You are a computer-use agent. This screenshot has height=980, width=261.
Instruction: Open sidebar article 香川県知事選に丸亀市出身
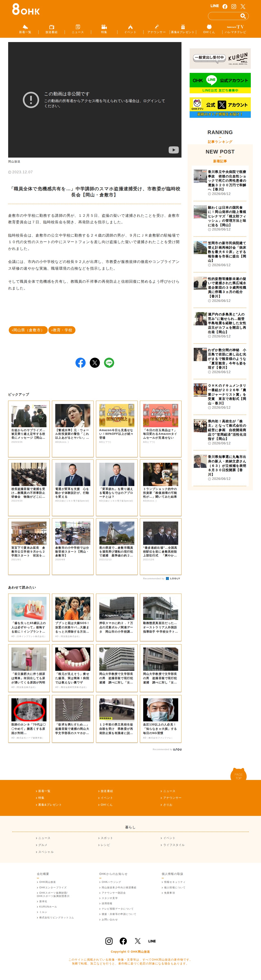click(x=220, y=468)
